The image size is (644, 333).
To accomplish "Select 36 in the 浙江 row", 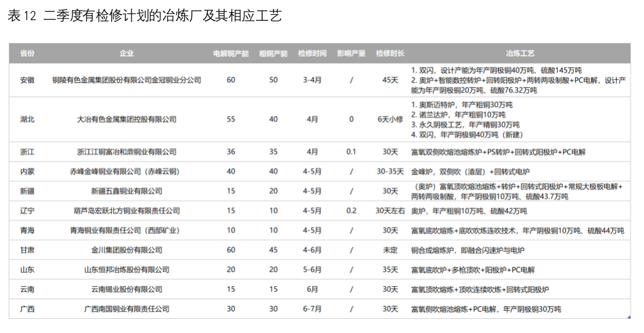I will pos(231,152).
